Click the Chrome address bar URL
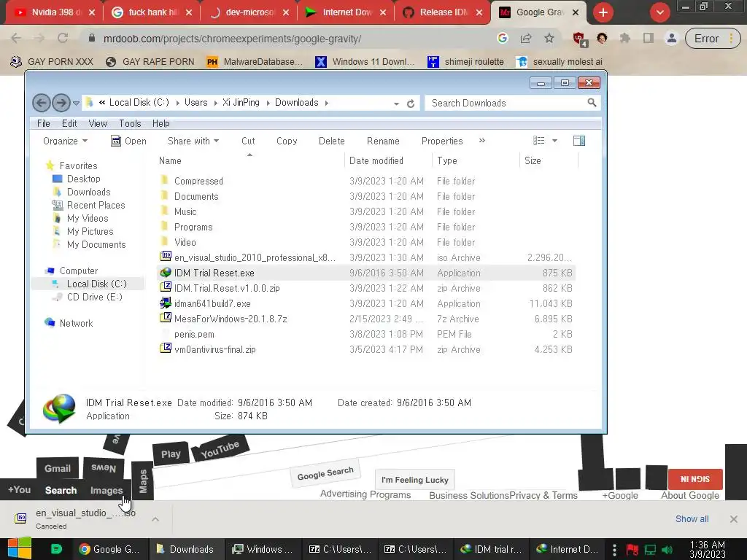 (233, 39)
